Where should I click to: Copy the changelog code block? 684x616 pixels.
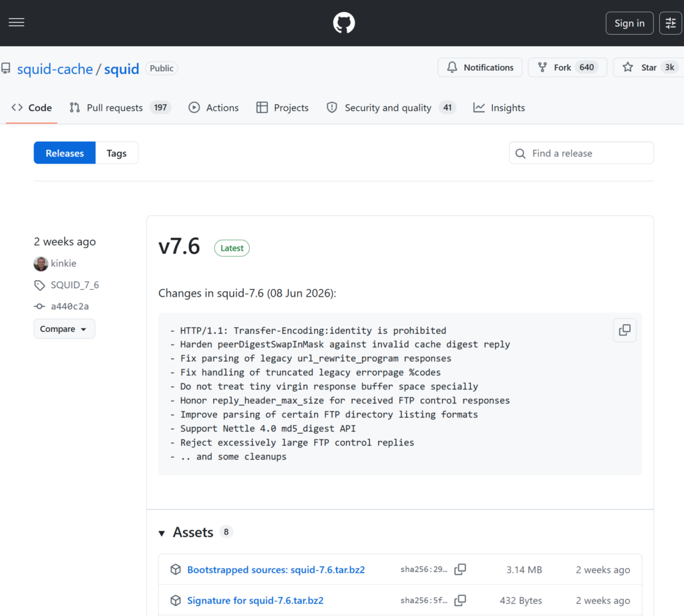(x=625, y=330)
